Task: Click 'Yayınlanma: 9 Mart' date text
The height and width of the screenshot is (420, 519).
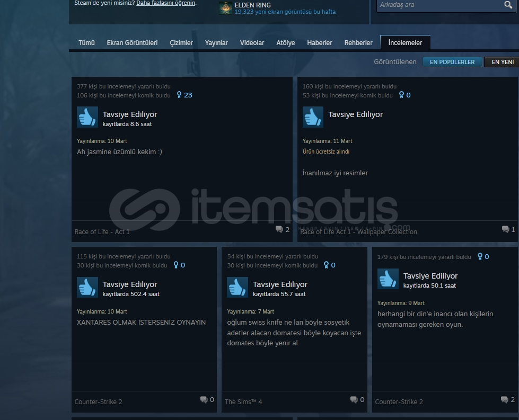Action: point(401,303)
